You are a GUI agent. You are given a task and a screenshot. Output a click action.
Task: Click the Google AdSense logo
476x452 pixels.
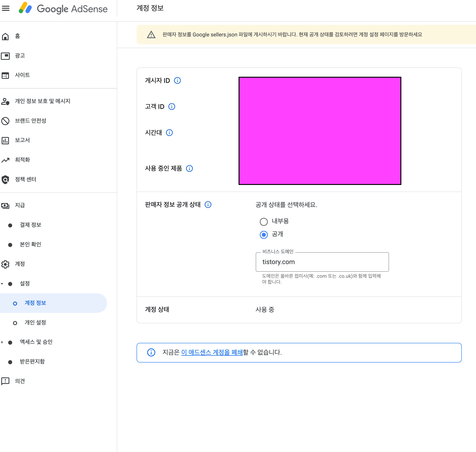[63, 9]
